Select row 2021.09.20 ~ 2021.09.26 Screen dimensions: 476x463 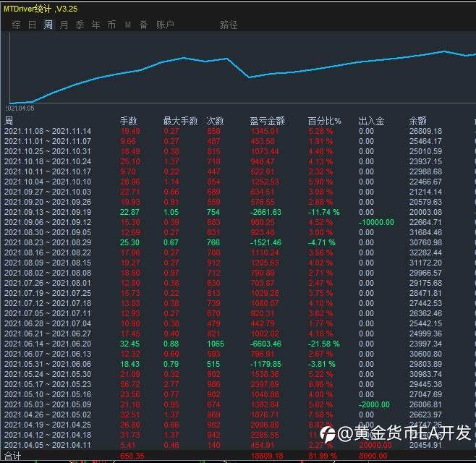pos(238,202)
